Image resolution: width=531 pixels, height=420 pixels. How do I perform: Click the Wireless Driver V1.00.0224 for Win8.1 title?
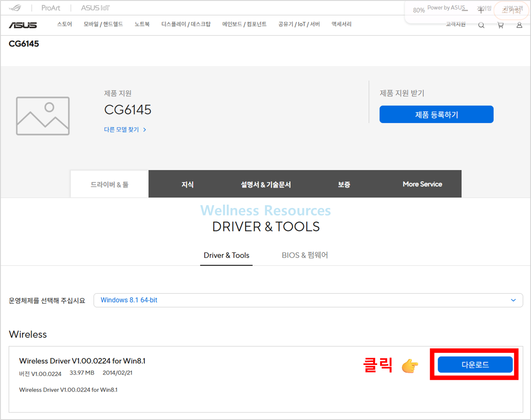coord(82,361)
